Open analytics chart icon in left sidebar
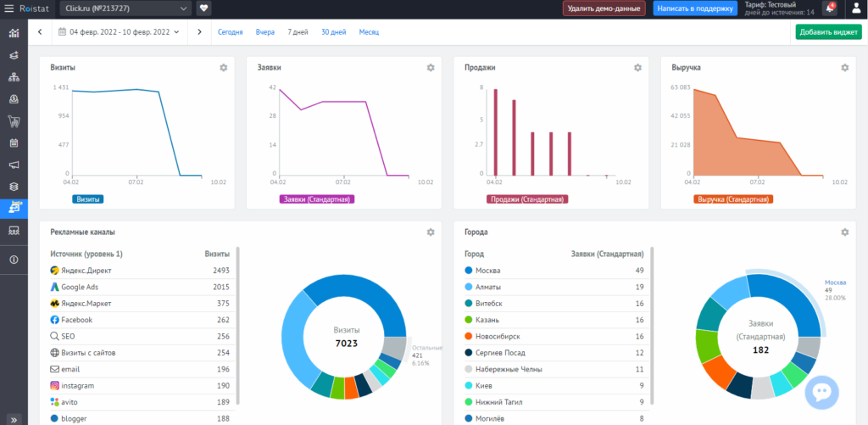The width and height of the screenshot is (868, 425). click(14, 33)
